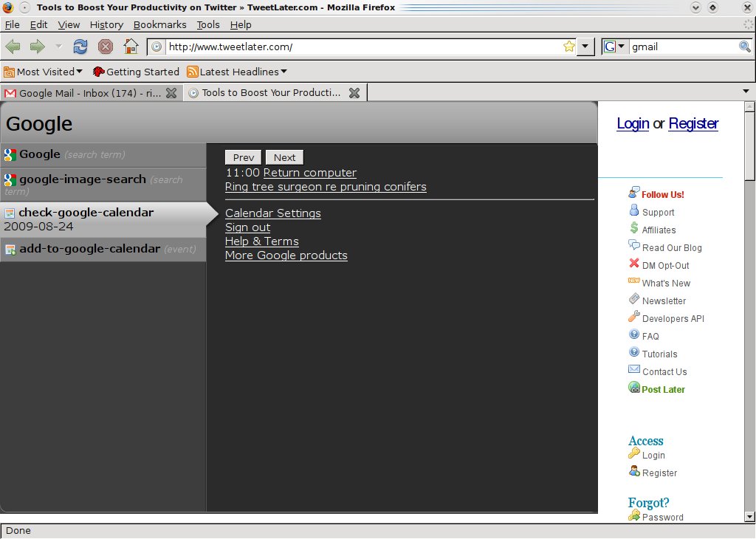This screenshot has height=539, width=756.
Task: Open More Google products link
Action: tap(286, 255)
